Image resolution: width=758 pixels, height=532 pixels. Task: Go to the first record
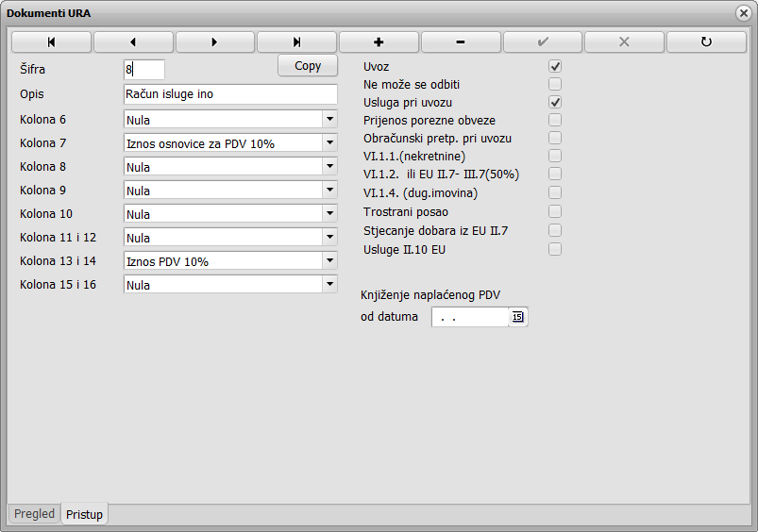point(51,42)
